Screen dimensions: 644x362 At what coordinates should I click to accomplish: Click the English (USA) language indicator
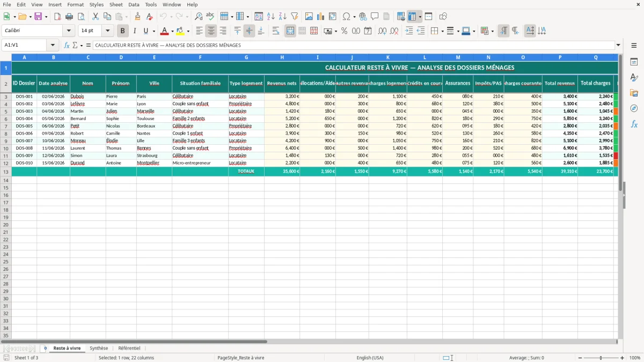(x=370, y=358)
